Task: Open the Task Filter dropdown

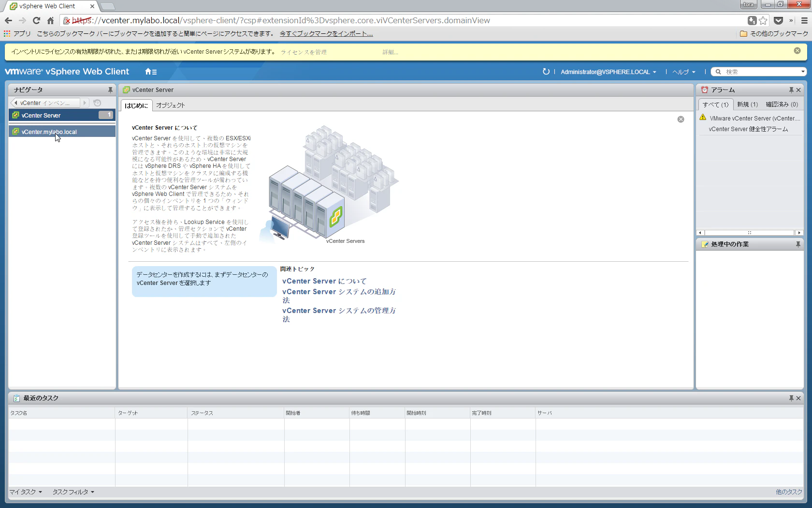Action: (x=73, y=492)
